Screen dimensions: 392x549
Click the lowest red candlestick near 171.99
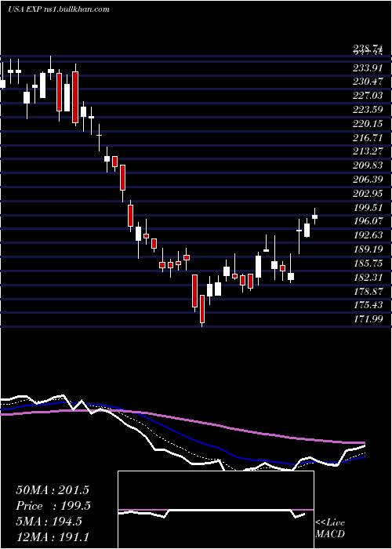tap(202, 309)
